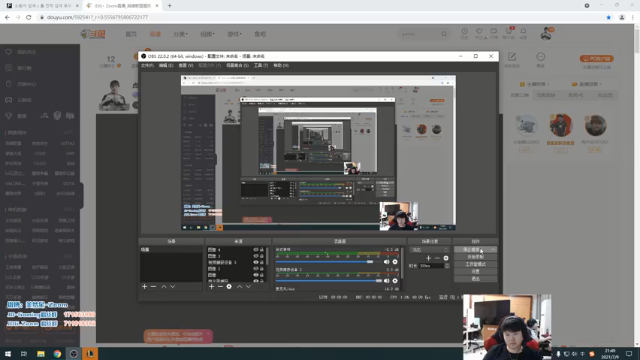Remove the selected scene with minus icon

[153, 287]
